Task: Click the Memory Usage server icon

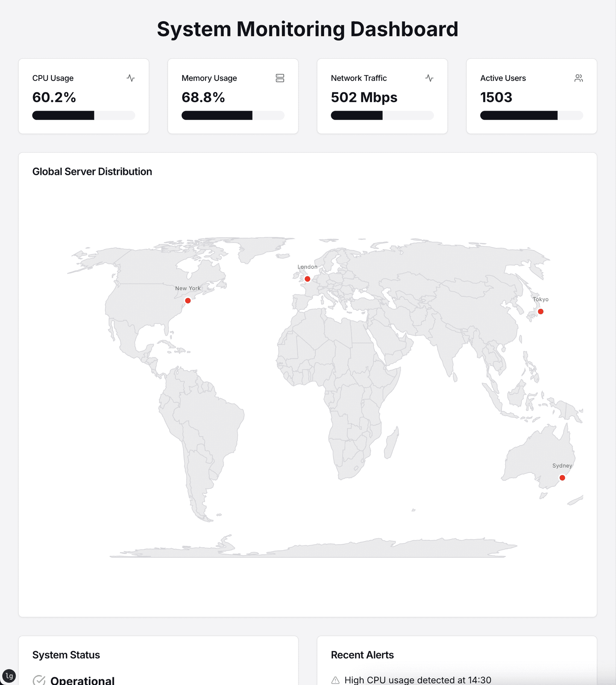Action: (280, 78)
